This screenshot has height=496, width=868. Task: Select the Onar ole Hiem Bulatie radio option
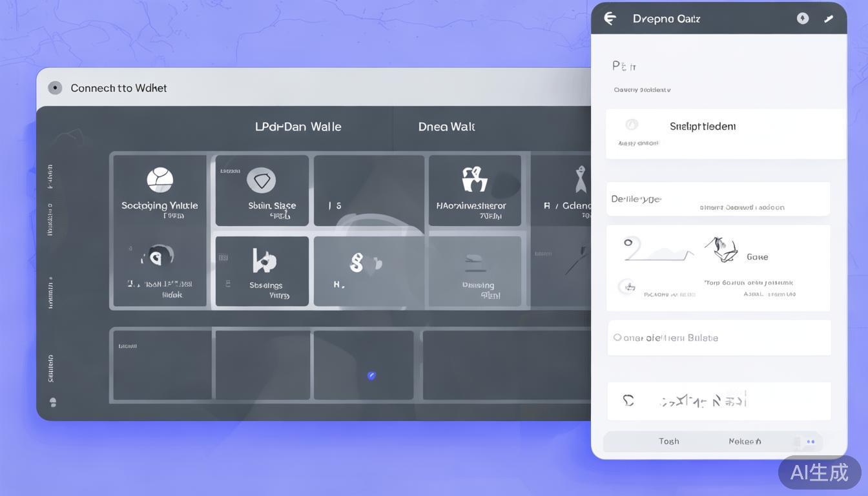click(618, 338)
